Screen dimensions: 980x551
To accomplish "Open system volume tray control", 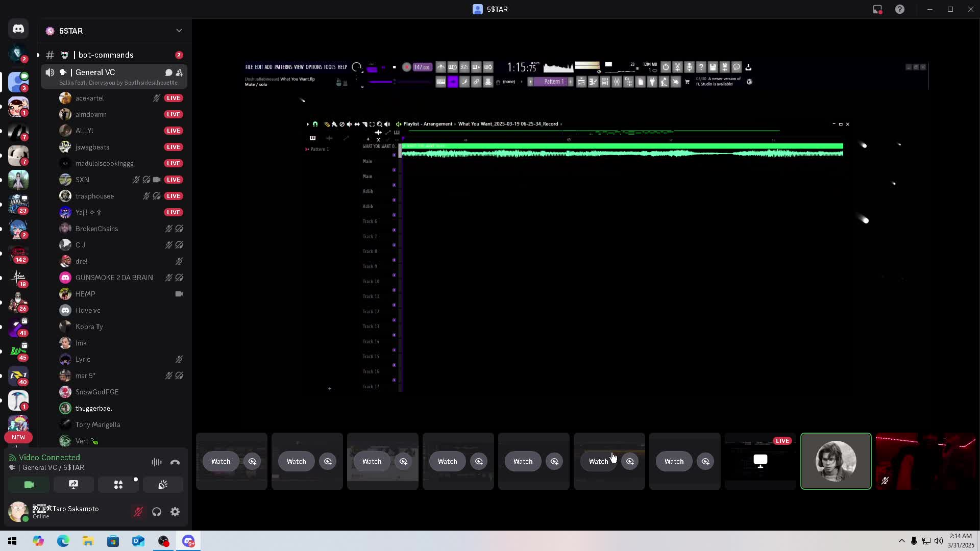I will [x=939, y=541].
